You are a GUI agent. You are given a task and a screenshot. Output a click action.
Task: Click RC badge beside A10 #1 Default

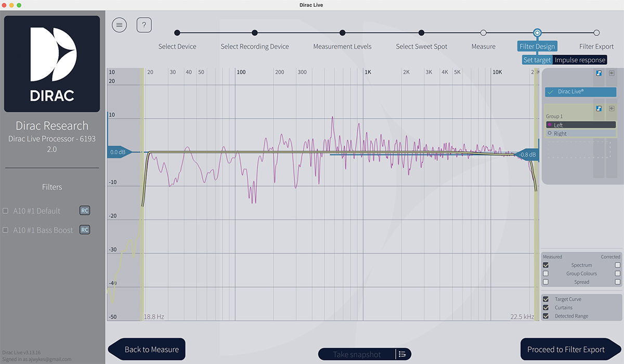point(85,211)
